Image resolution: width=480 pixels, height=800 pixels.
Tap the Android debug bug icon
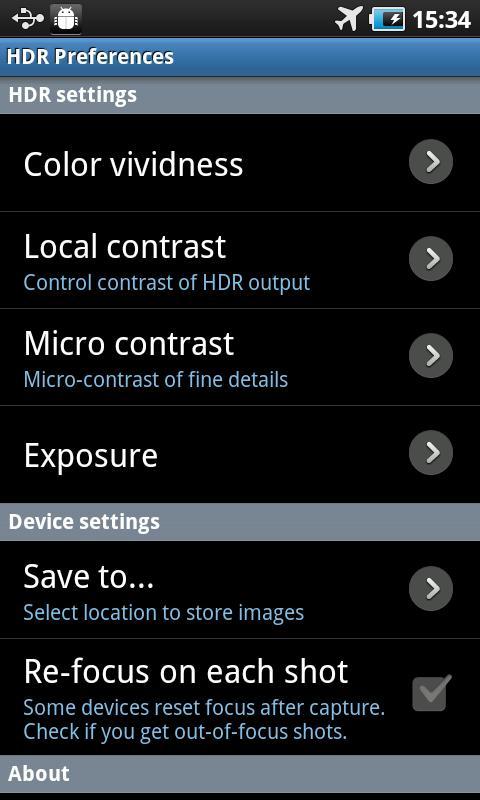pos(66,18)
